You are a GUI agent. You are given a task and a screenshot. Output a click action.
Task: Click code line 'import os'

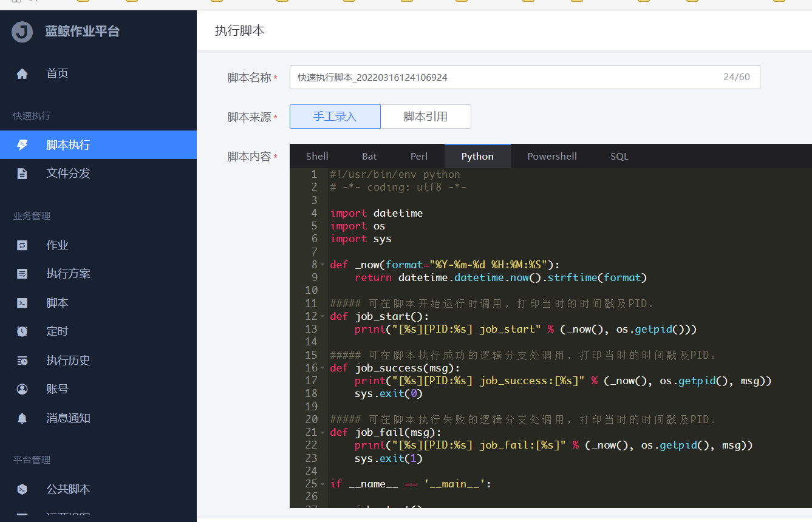point(358,226)
